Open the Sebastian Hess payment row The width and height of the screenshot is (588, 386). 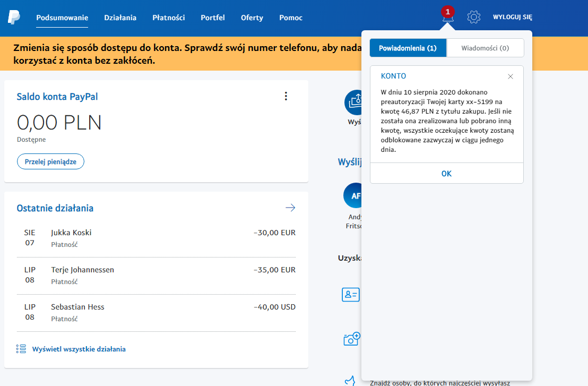point(156,313)
